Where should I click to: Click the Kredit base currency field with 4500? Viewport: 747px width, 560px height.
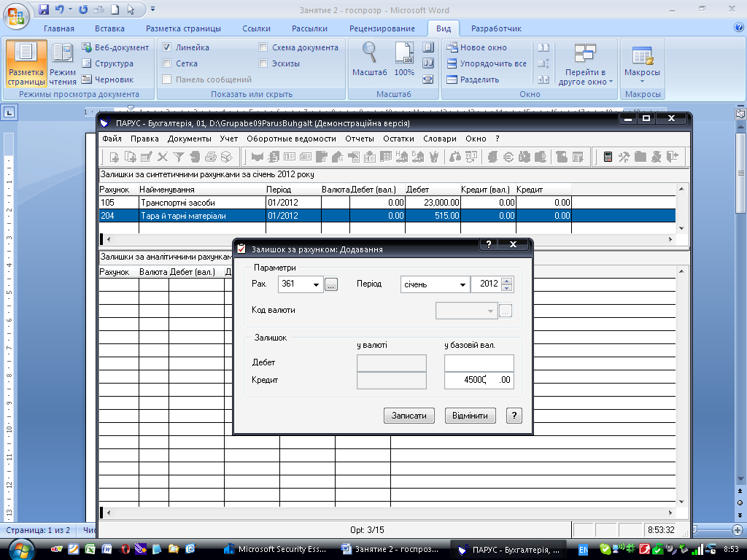click(x=479, y=380)
